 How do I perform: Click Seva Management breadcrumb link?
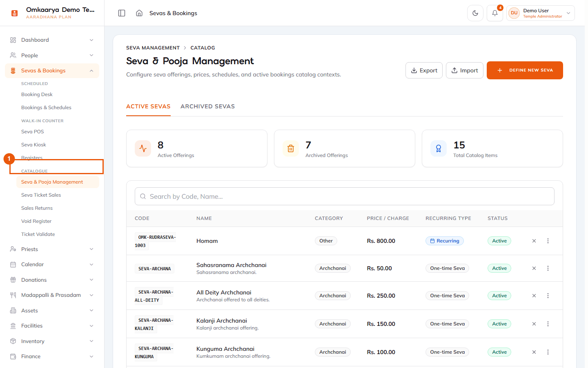[x=153, y=48]
